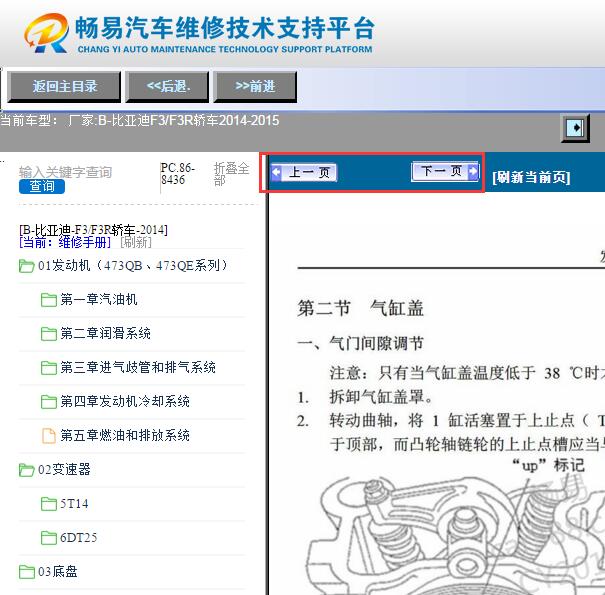The width and height of the screenshot is (605, 595).
Task: Click the blue 查询 search button
Action: coord(41,186)
